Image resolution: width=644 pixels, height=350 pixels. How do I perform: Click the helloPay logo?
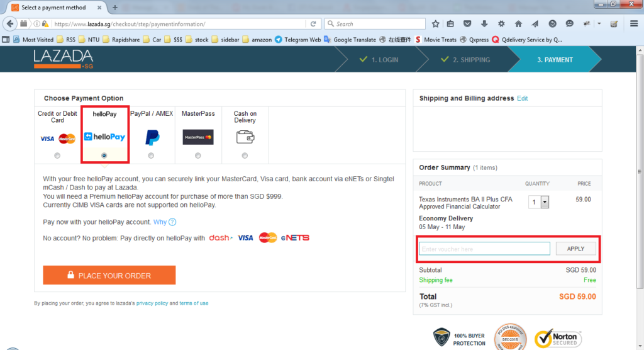104,137
